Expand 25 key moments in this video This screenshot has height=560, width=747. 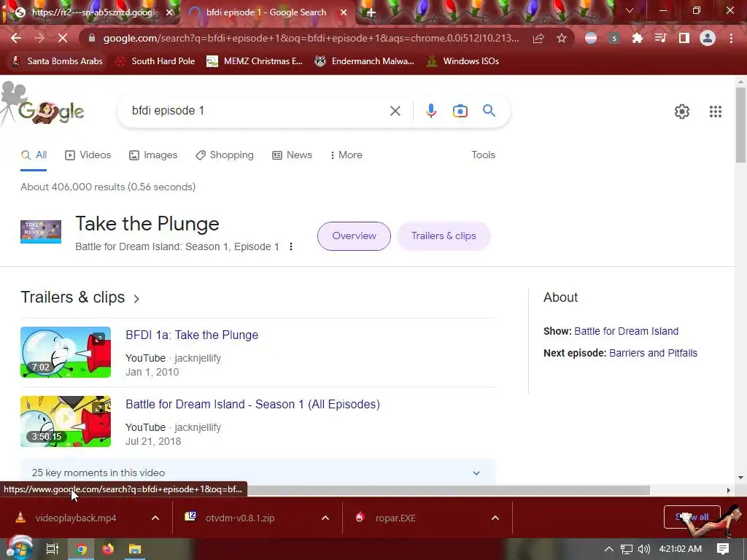tap(258, 472)
